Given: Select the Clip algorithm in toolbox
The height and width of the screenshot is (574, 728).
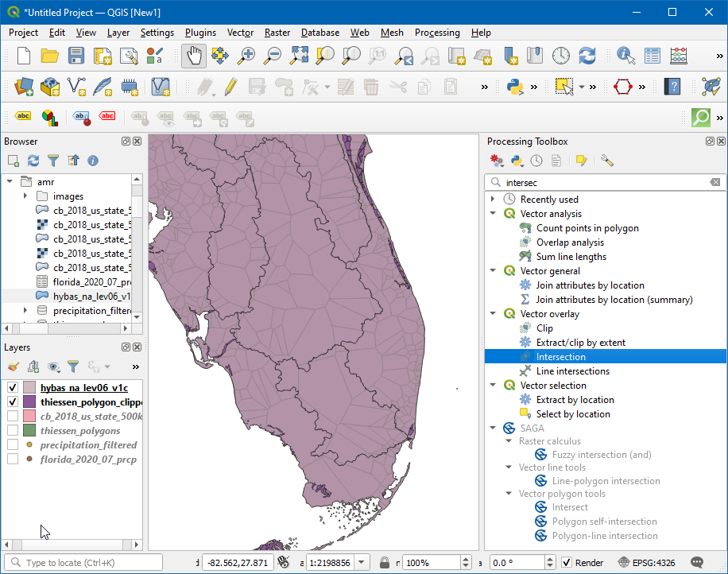Looking at the screenshot, I should pos(544,328).
